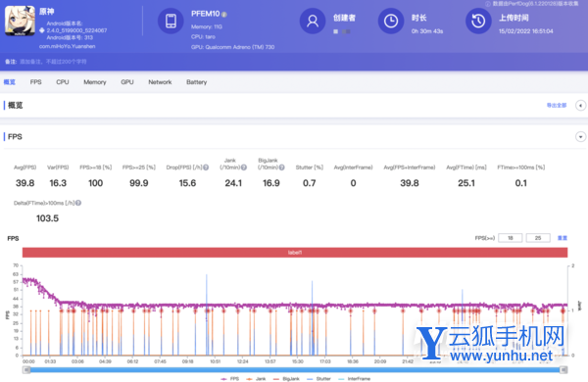Click the Avg(FPS) value 39.8

[24, 183]
